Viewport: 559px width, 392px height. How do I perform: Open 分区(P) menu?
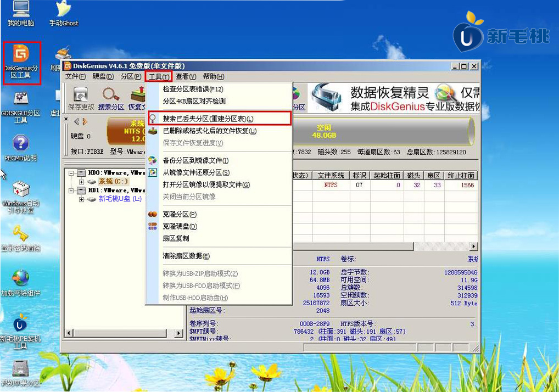pyautogui.click(x=131, y=77)
